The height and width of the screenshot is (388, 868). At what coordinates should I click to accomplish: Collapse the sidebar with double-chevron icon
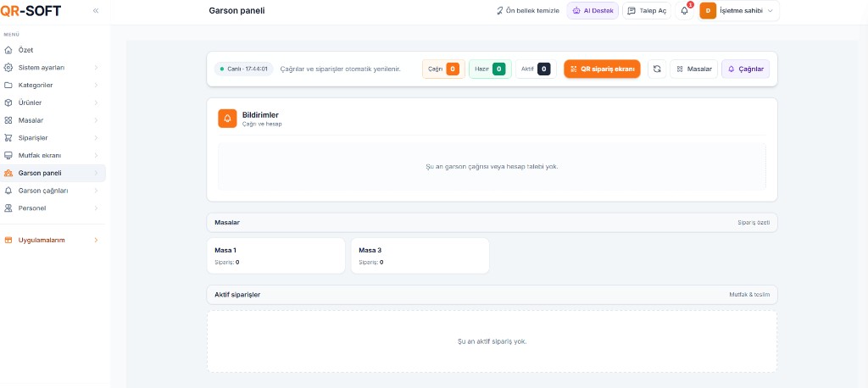[95, 10]
